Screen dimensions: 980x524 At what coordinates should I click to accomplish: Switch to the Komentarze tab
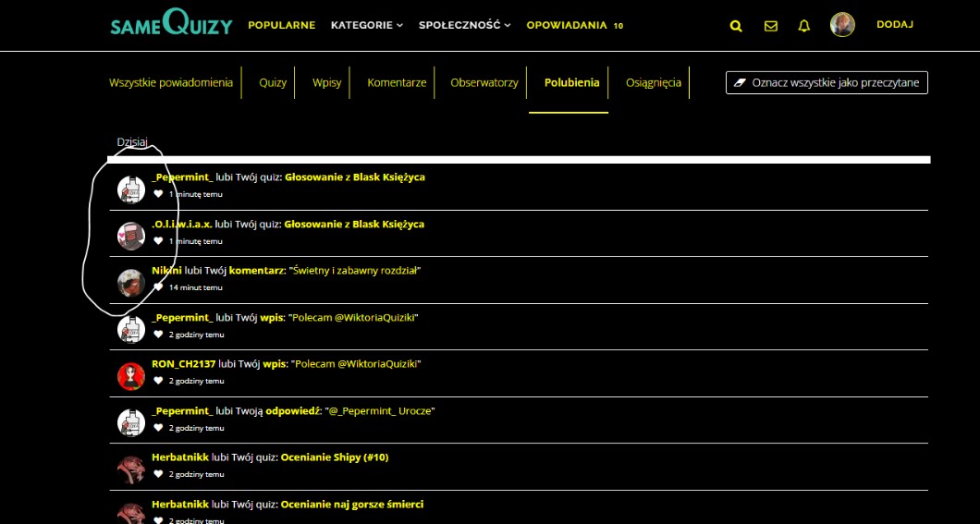[x=397, y=82]
